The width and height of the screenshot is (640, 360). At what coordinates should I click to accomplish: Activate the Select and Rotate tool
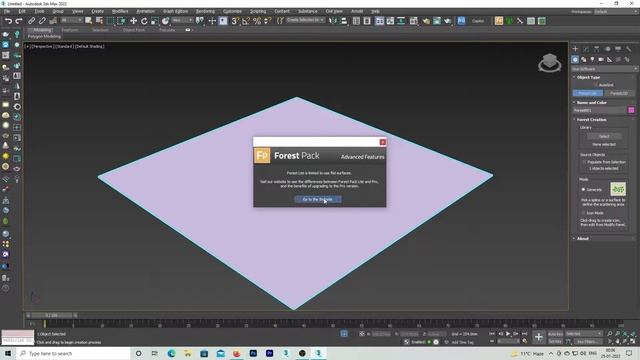tap(144, 21)
